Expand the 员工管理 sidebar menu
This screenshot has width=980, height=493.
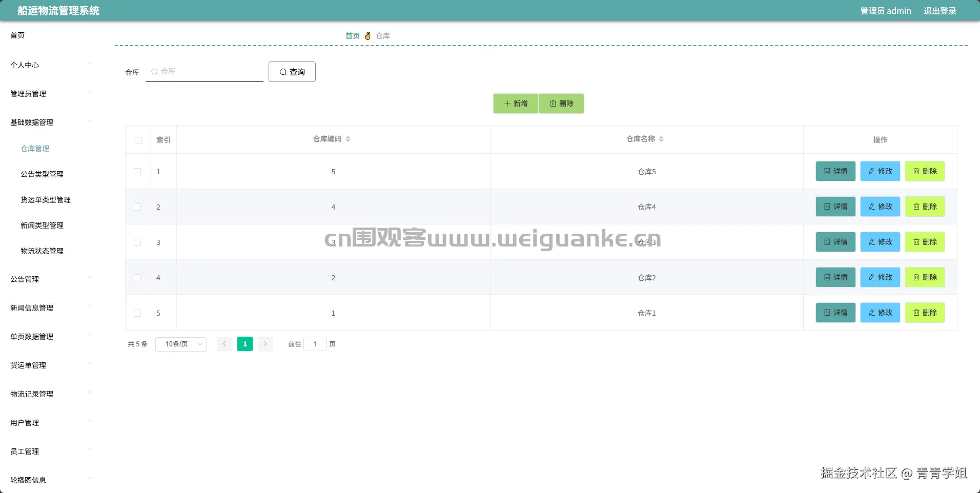click(x=51, y=451)
